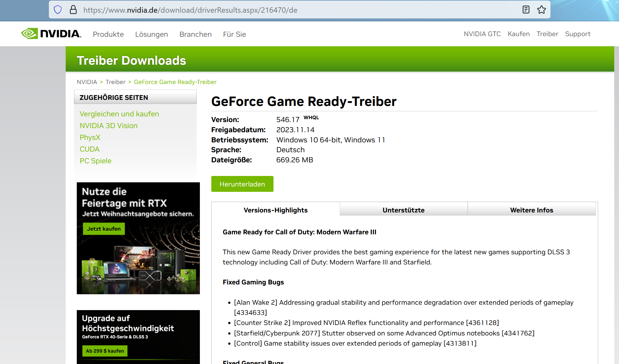
Task: Click the Alan Wake 2 bug entry
Action: [x=404, y=307]
